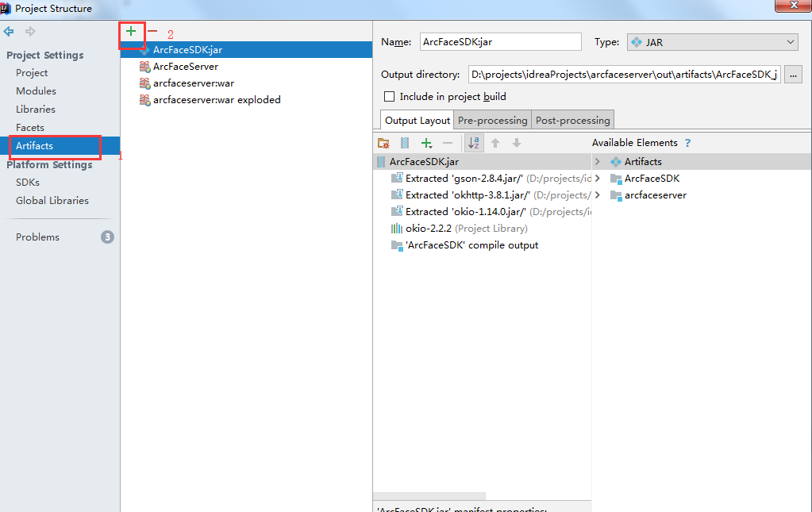Expand Artifacts in Available Elements

597,162
